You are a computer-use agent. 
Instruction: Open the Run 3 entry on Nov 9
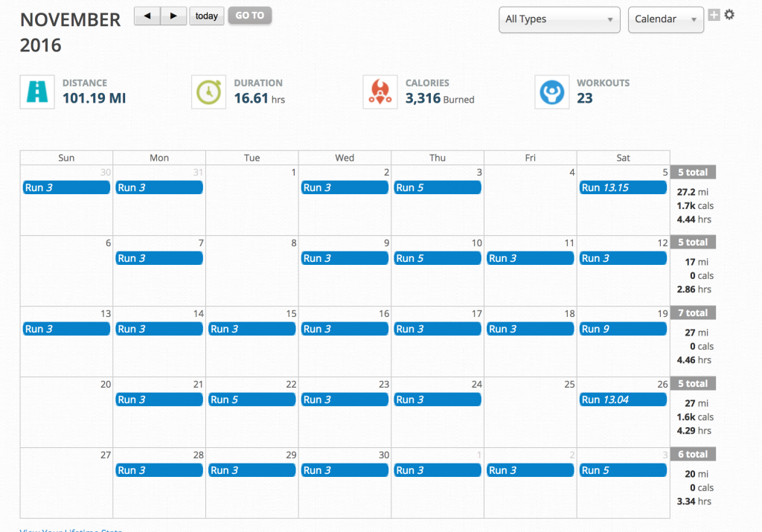pos(345,258)
